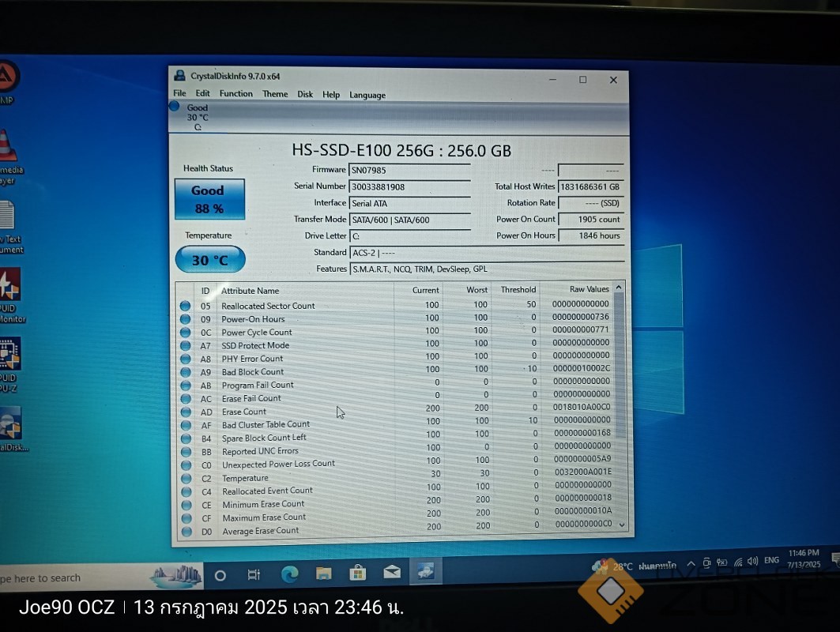Open Mail app from the taskbar
The image size is (840, 632).
click(392, 572)
